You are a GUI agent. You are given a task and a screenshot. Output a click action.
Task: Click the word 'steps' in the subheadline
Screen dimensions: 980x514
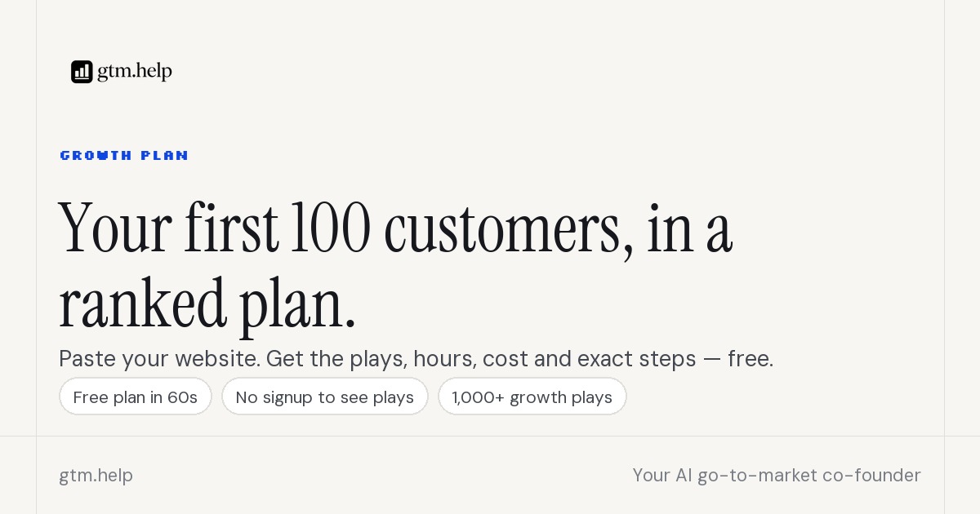coord(667,359)
